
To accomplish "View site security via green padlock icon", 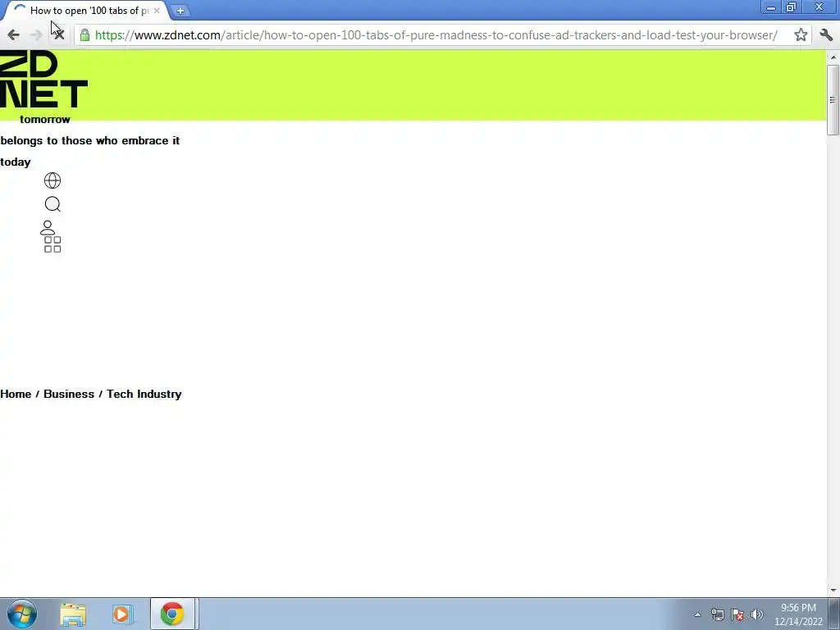I will [x=84, y=35].
